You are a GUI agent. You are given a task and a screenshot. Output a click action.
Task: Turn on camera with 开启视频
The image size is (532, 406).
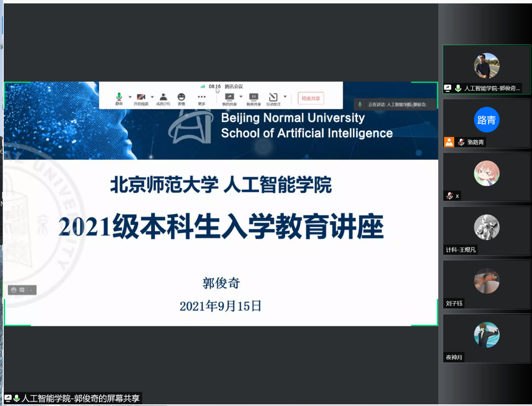click(141, 98)
